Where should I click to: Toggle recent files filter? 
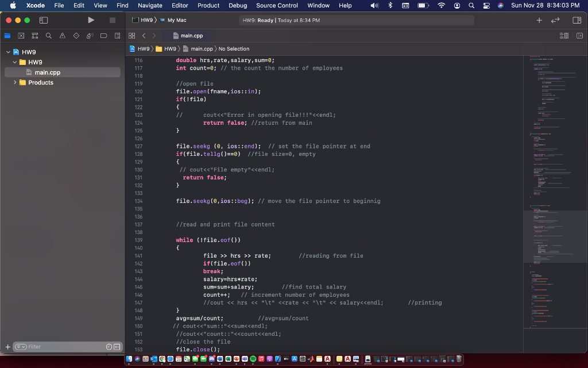tap(109, 347)
